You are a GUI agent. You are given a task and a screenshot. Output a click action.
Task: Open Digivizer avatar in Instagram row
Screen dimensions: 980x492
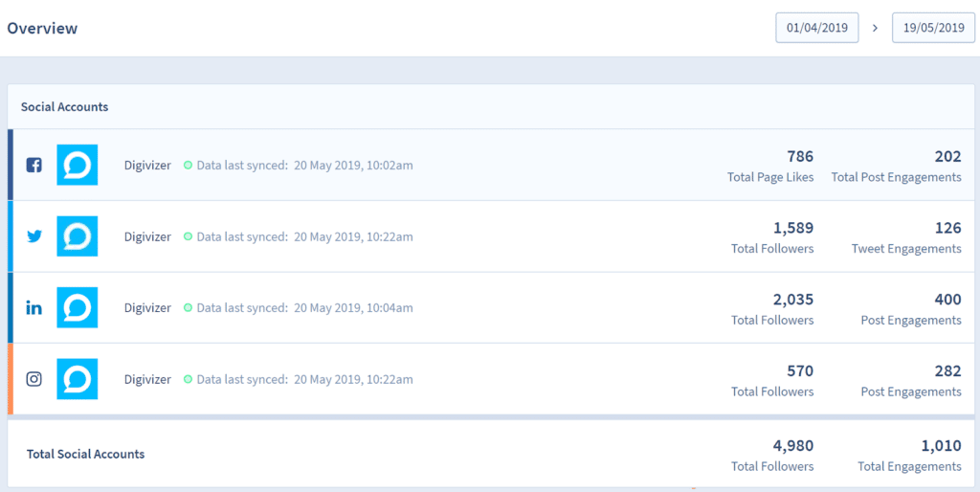click(x=78, y=379)
